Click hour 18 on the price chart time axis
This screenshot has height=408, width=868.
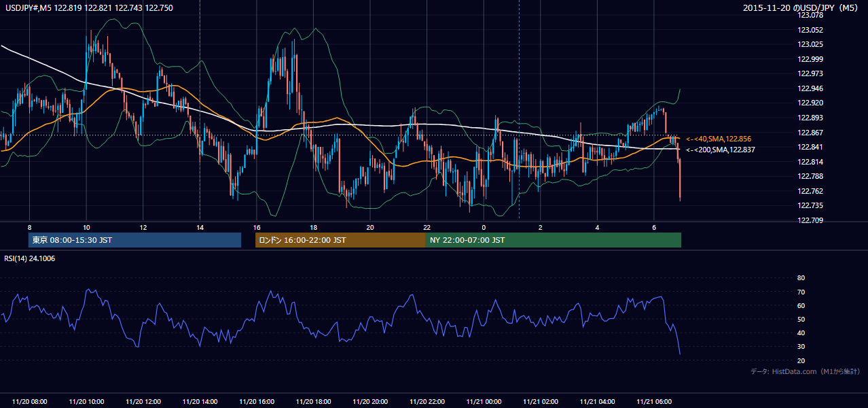(313, 227)
